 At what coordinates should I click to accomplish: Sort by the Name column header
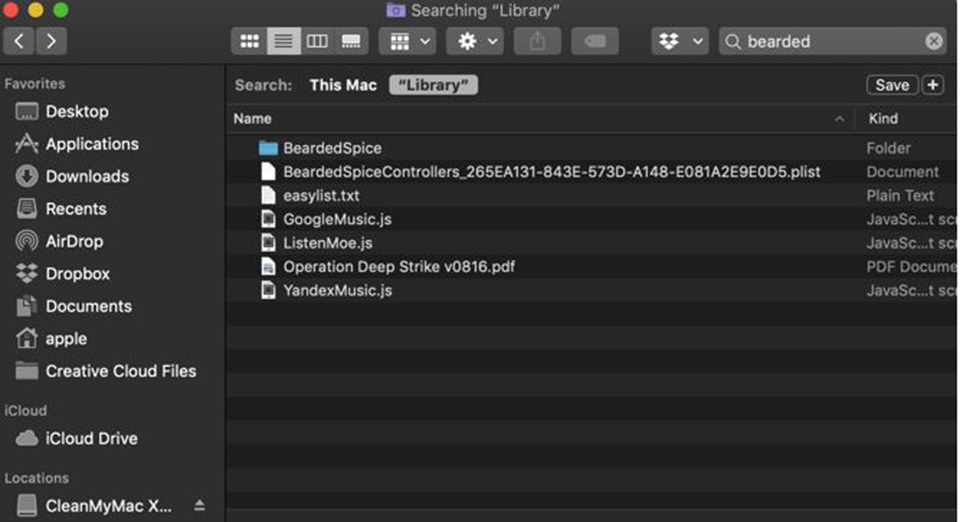click(x=252, y=119)
